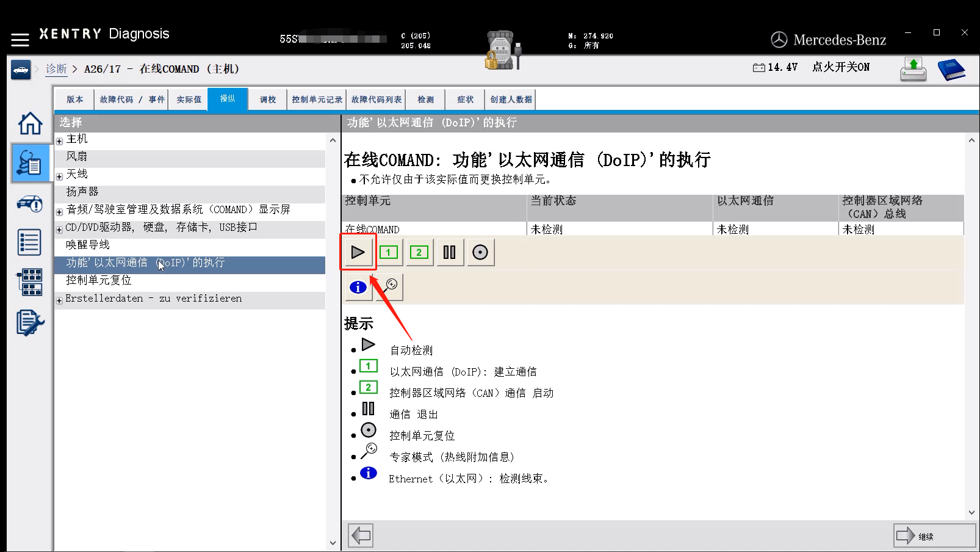Open the list view sidebar icon

pos(30,242)
